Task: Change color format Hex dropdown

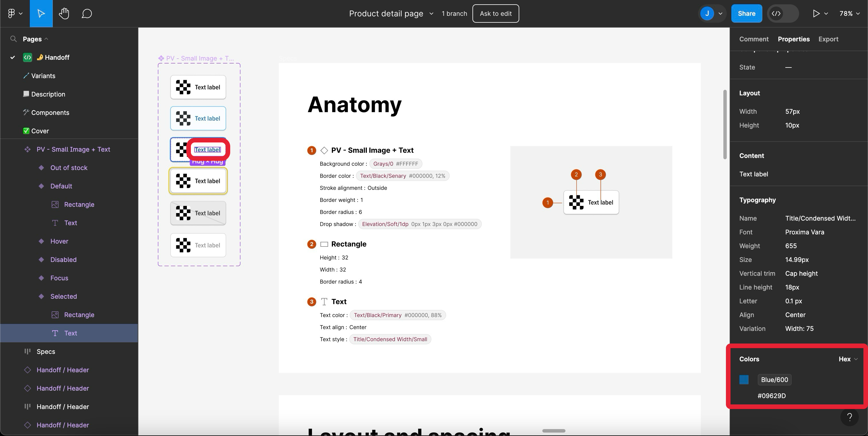Action: pos(848,359)
